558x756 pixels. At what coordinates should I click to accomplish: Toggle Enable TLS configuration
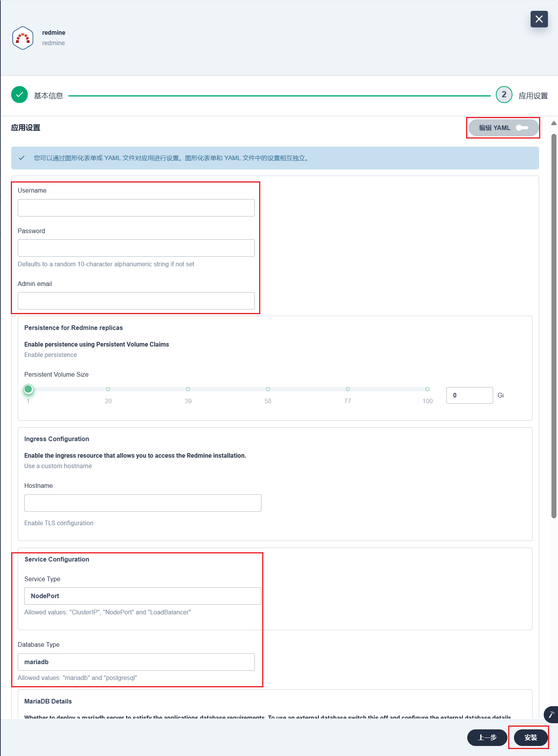59,523
